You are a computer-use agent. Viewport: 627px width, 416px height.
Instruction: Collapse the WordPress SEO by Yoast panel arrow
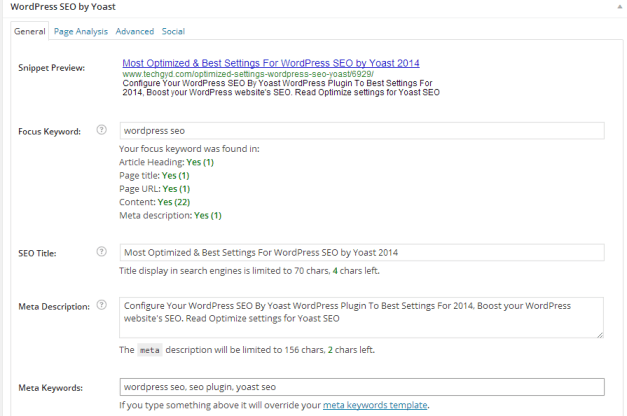click(x=619, y=7)
